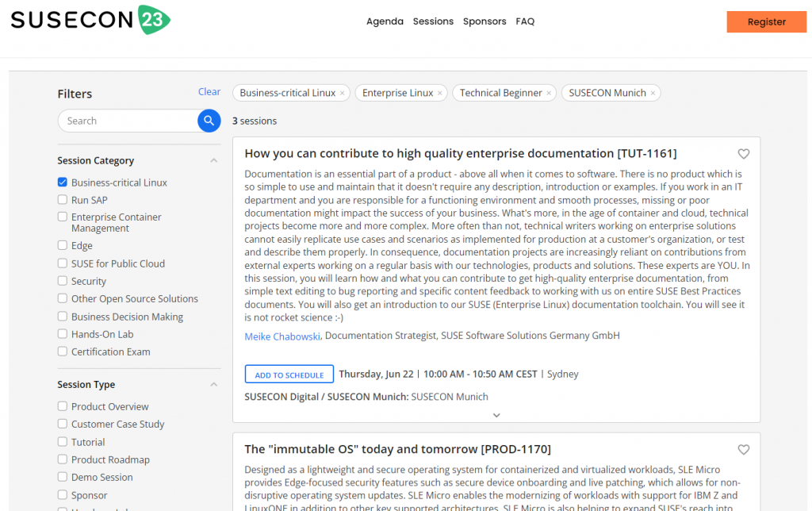Collapse the Session Type section
This screenshot has width=812, height=511.
pos(213,385)
